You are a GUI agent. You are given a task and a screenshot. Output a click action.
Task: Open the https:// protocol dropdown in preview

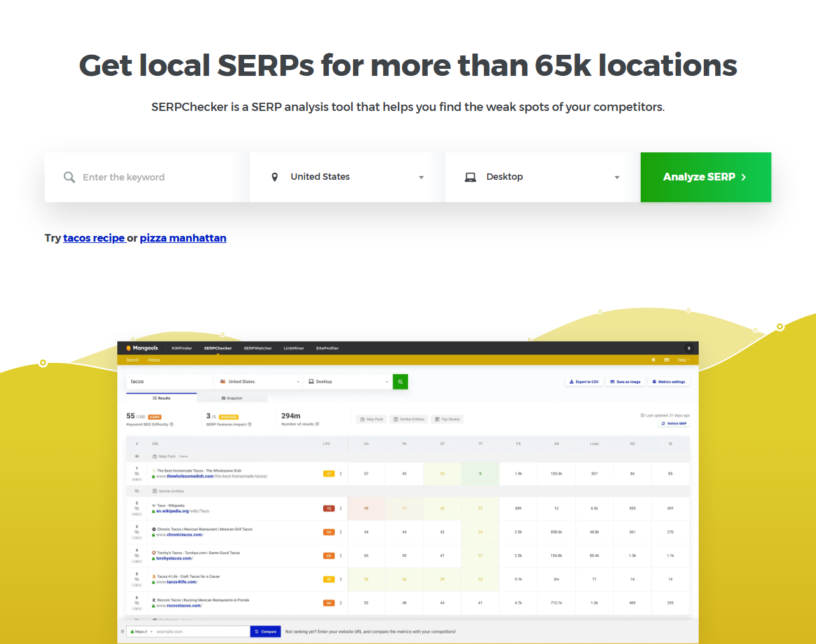pyautogui.click(x=142, y=632)
